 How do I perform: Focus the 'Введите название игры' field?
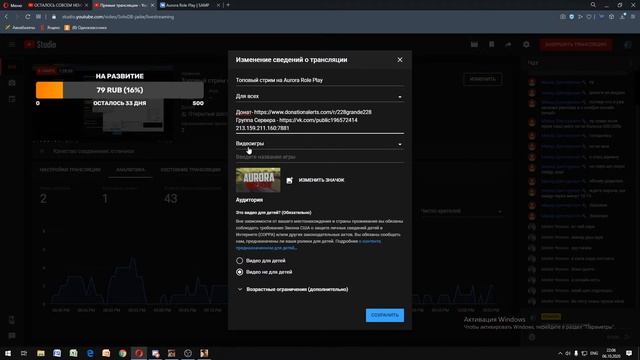click(320, 157)
